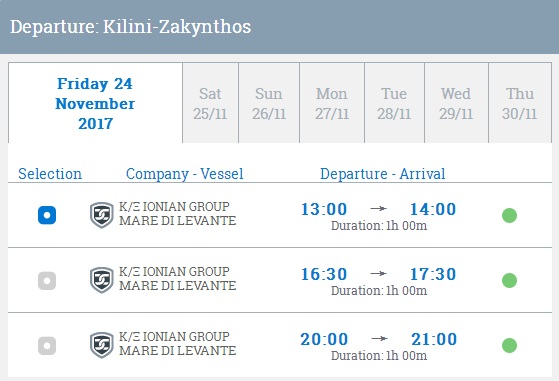Open the Tue 28/11 date tab
Viewport: 559px width, 381px height.
[x=394, y=103]
